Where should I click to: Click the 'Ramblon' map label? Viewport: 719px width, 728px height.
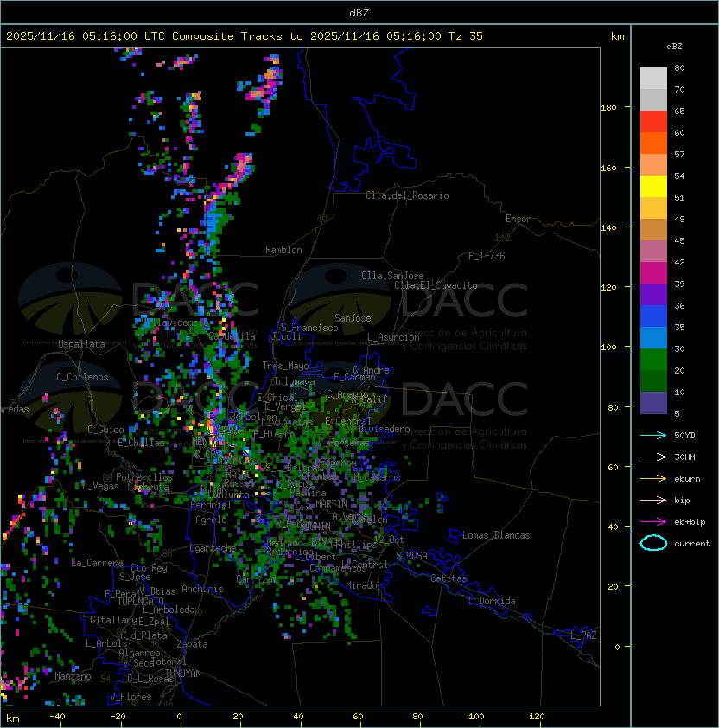[283, 250]
